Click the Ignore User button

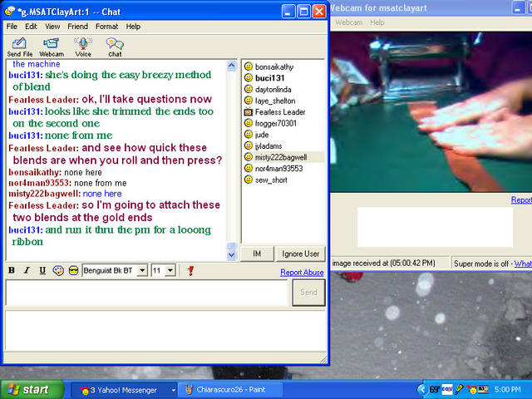[x=300, y=254]
